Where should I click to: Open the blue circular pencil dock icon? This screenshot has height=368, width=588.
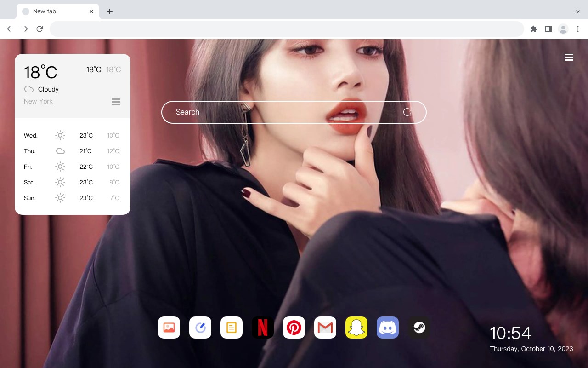(200, 328)
